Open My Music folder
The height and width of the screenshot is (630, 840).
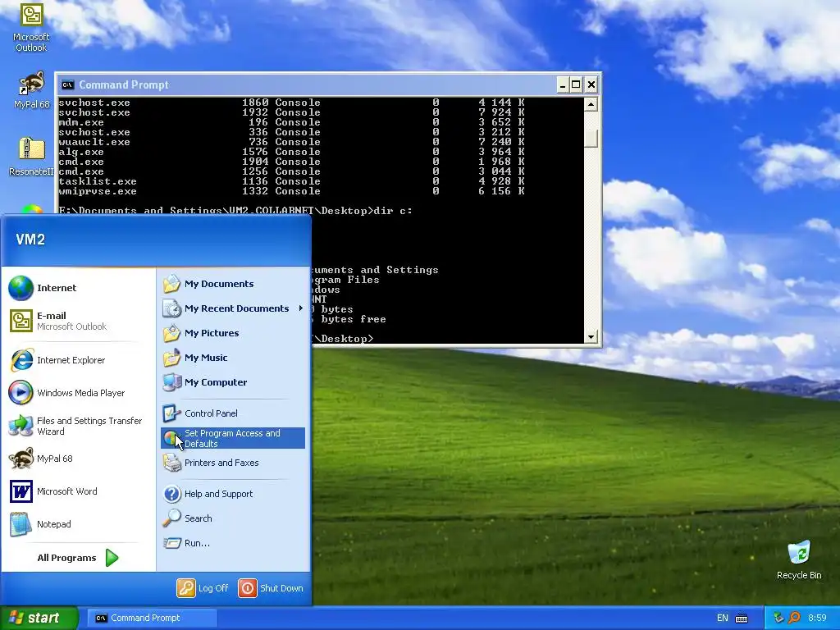tap(233, 358)
